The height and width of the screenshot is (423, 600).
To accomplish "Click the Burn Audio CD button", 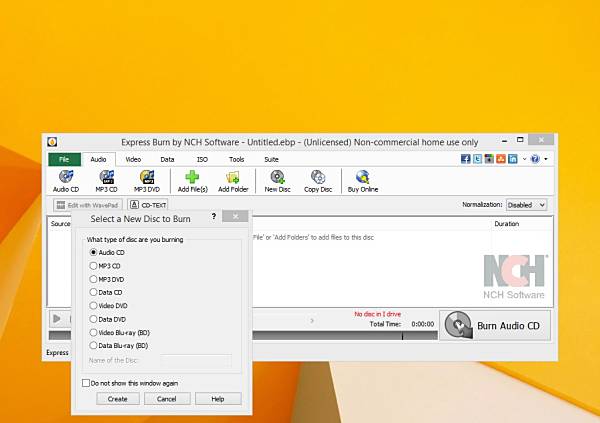I will click(495, 326).
